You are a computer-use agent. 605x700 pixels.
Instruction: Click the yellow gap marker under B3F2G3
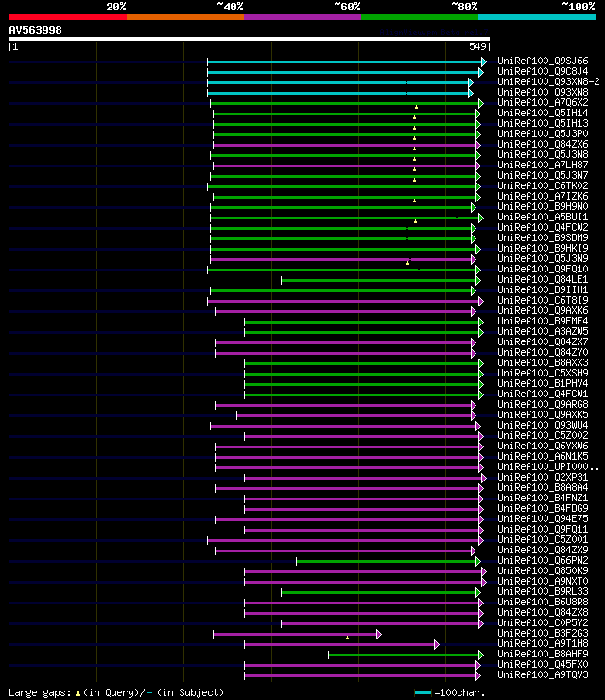point(347,638)
